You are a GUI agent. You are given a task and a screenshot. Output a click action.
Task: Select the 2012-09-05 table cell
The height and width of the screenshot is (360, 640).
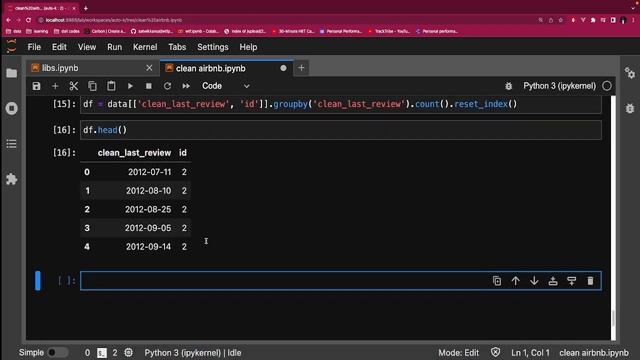point(148,228)
